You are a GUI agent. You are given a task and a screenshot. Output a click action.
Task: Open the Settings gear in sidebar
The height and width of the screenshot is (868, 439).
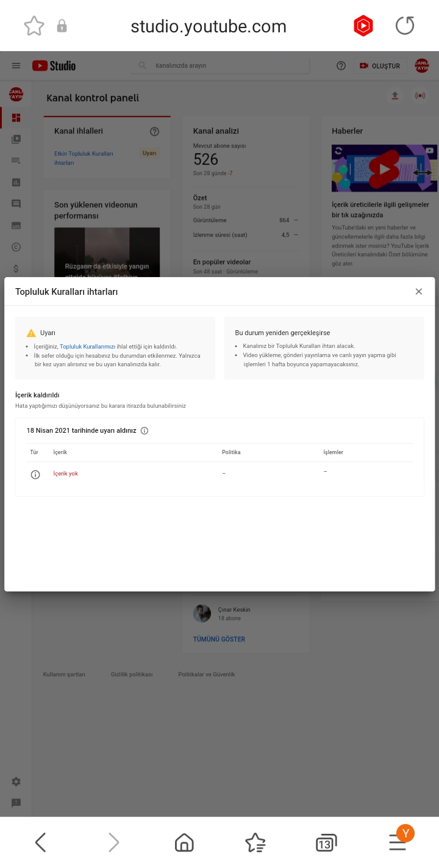pyautogui.click(x=16, y=781)
